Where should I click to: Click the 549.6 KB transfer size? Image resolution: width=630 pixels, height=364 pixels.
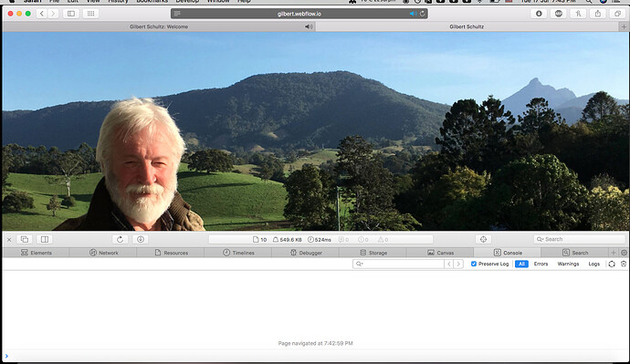click(x=288, y=240)
